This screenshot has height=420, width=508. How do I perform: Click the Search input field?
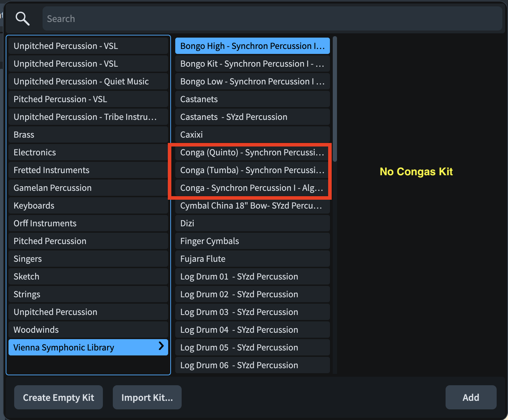(272, 18)
